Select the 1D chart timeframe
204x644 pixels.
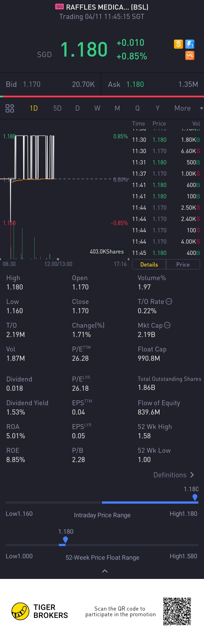(34, 108)
